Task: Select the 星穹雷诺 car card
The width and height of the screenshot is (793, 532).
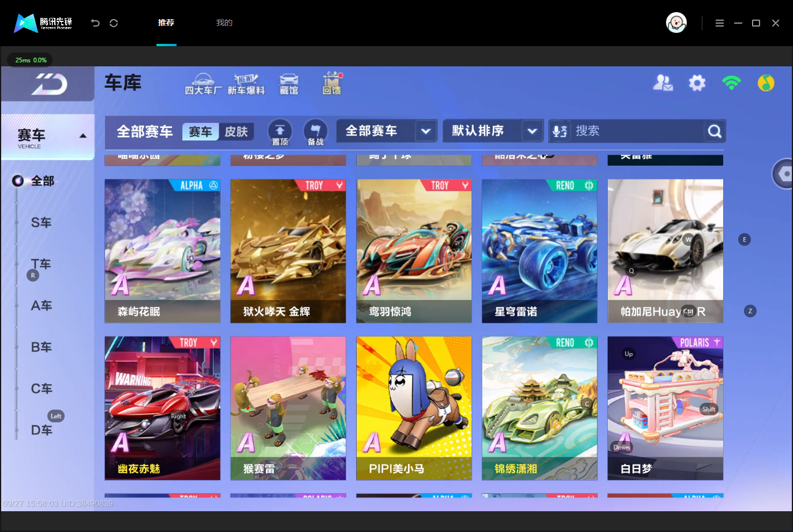Action: pyautogui.click(x=540, y=251)
